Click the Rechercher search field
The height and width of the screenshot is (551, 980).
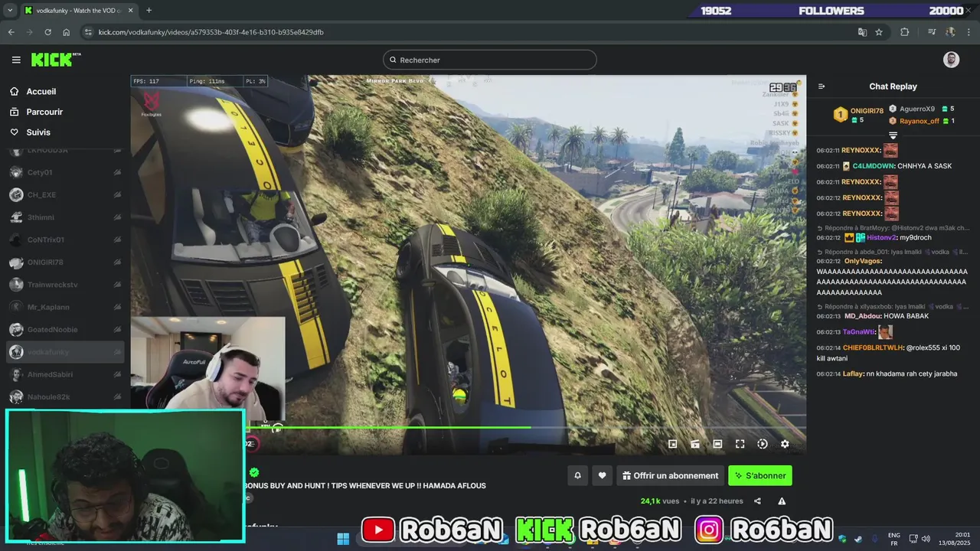[490, 60]
